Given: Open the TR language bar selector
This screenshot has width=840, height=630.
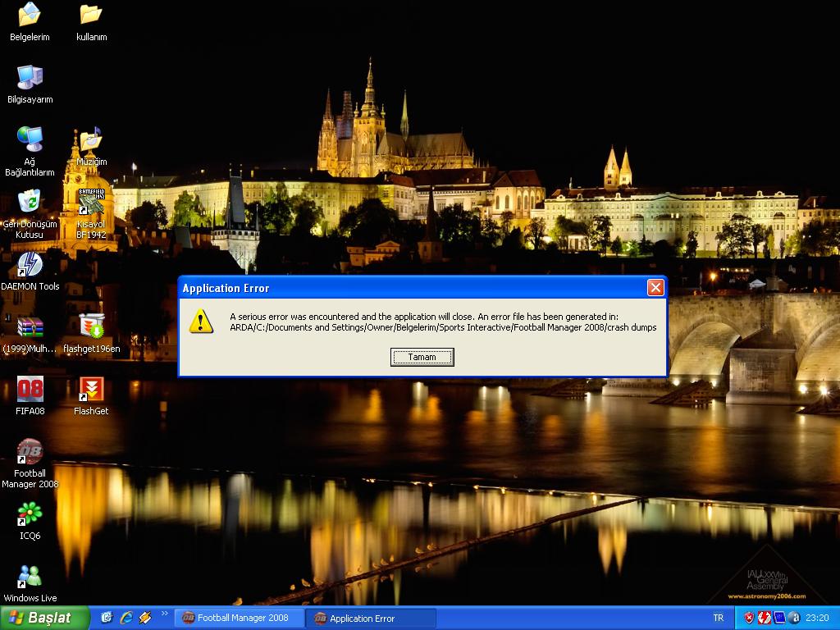Looking at the screenshot, I should (719, 618).
